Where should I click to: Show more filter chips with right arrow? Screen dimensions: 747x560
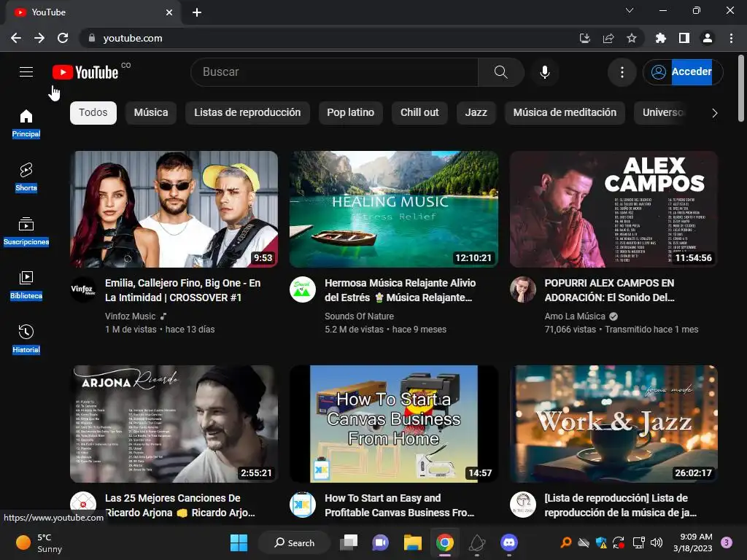(x=714, y=113)
